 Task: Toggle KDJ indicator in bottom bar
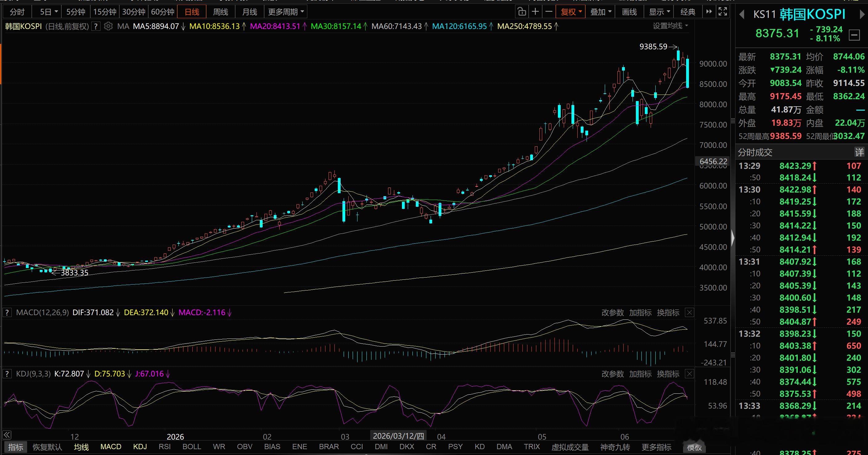[x=140, y=447]
